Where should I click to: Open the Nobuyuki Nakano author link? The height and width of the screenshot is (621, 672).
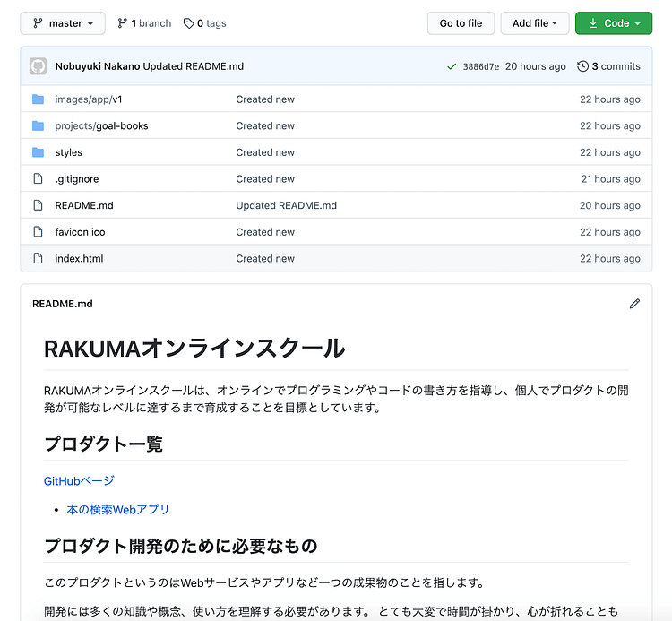pyautogui.click(x=98, y=66)
